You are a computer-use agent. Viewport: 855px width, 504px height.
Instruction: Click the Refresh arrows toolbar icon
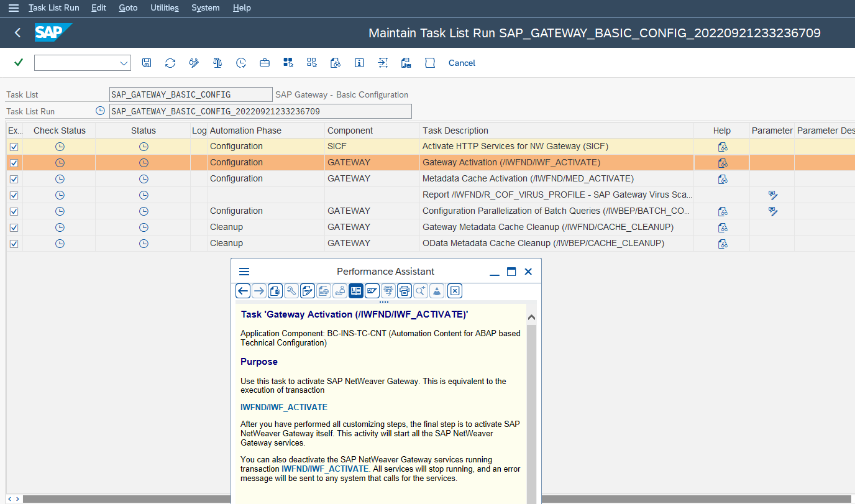(170, 63)
